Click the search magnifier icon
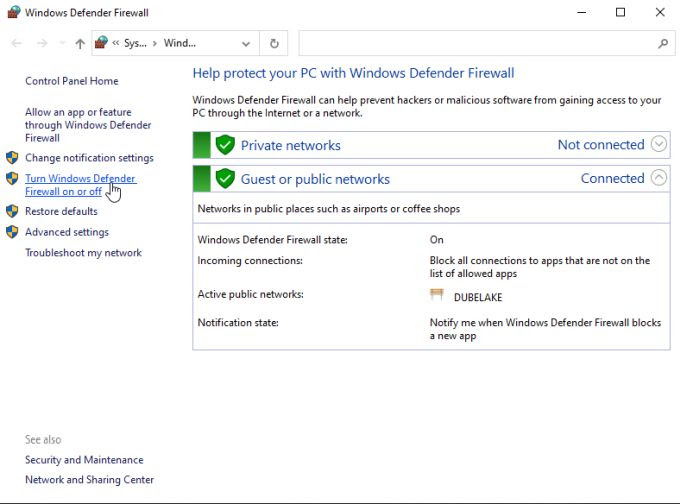Viewport: 680px width, 504px height. 662,44
